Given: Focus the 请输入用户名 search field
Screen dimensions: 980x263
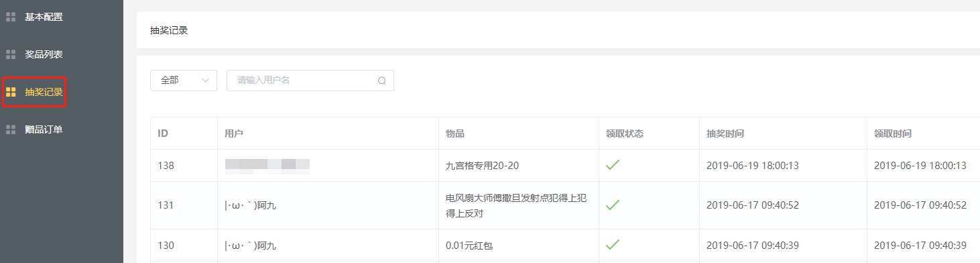Looking at the screenshot, I should 310,81.
